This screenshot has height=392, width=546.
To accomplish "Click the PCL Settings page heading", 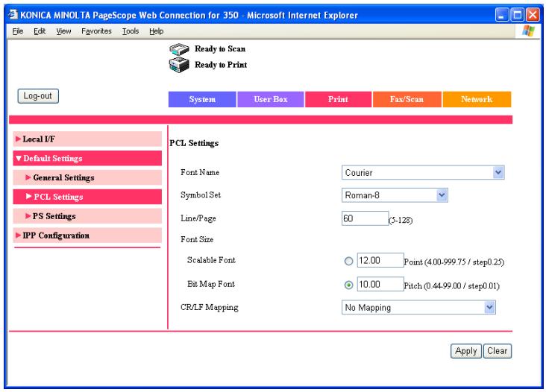I will click(194, 143).
